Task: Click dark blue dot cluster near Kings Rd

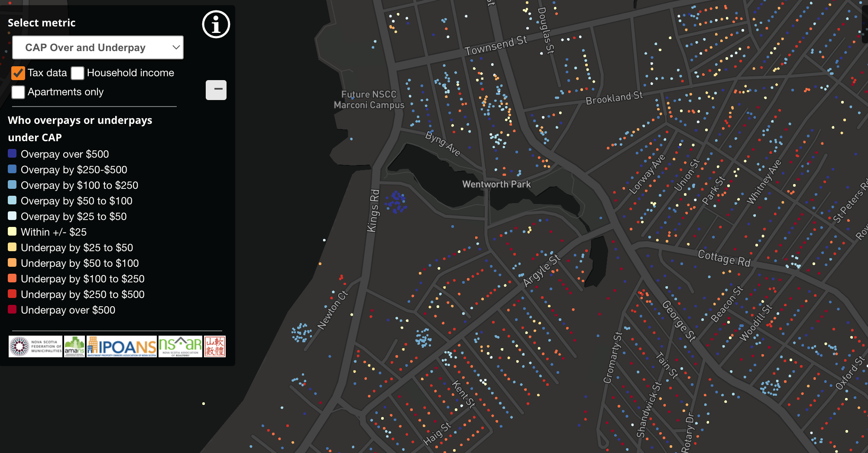Action: point(396,202)
